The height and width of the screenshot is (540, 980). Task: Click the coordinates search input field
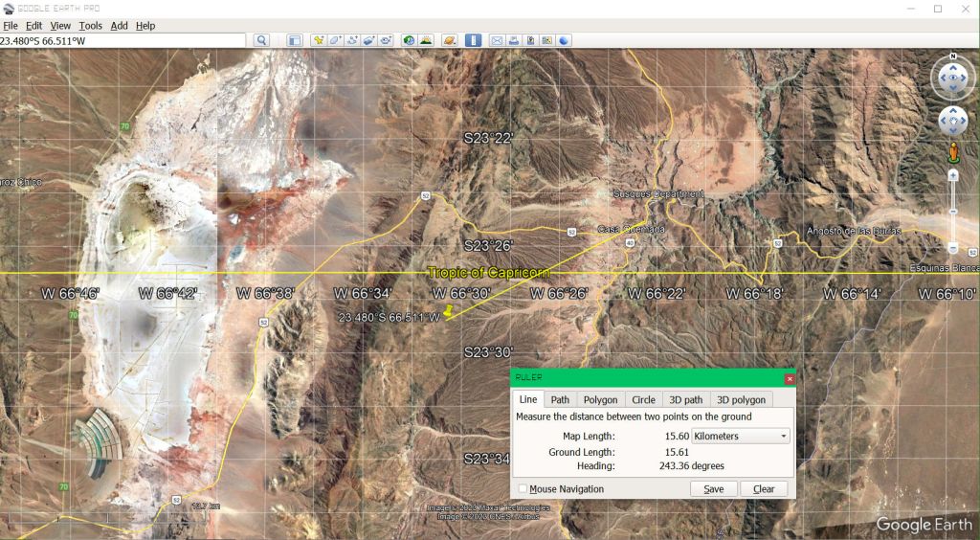124,40
